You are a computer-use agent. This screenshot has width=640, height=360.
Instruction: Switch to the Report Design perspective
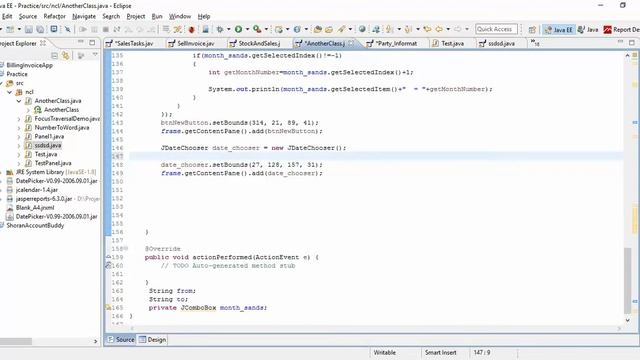(621, 29)
